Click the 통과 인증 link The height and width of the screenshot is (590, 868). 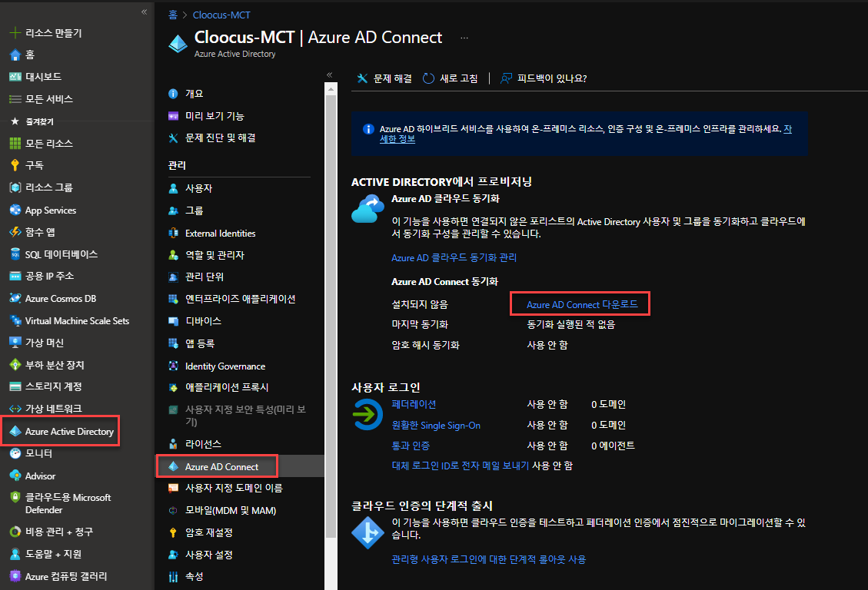411,446
